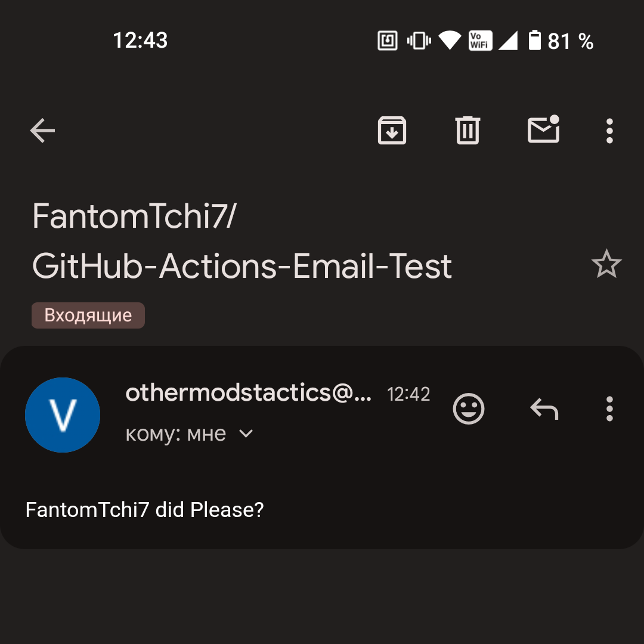The image size is (644, 644).
Task: Tap the Wi-Fi status icon
Action: [450, 41]
